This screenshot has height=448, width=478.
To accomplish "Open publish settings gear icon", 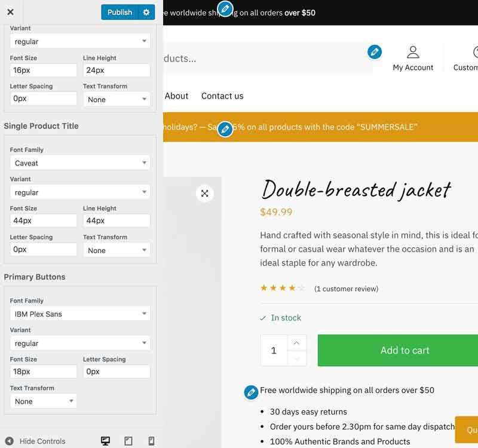I will click(x=146, y=12).
